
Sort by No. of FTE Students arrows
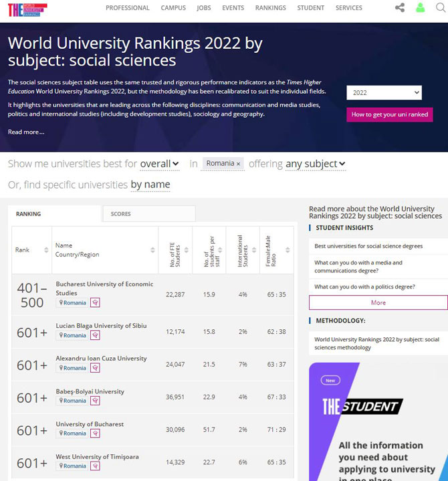click(x=186, y=250)
